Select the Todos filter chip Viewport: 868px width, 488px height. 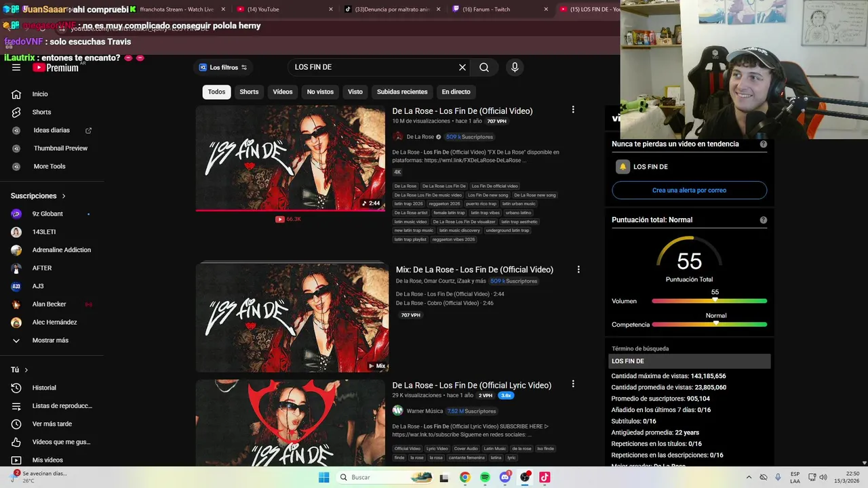[x=216, y=91]
